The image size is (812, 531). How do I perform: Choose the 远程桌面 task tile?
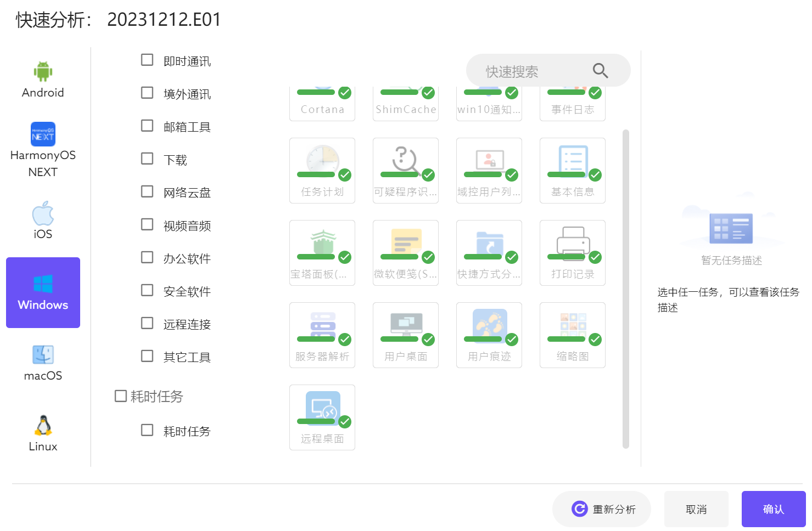[322, 417]
